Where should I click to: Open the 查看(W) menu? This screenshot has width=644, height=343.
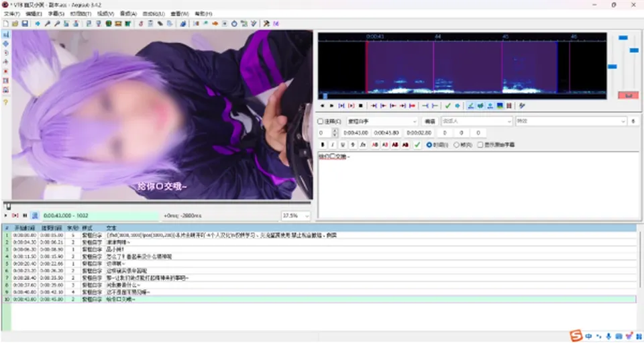(x=180, y=13)
